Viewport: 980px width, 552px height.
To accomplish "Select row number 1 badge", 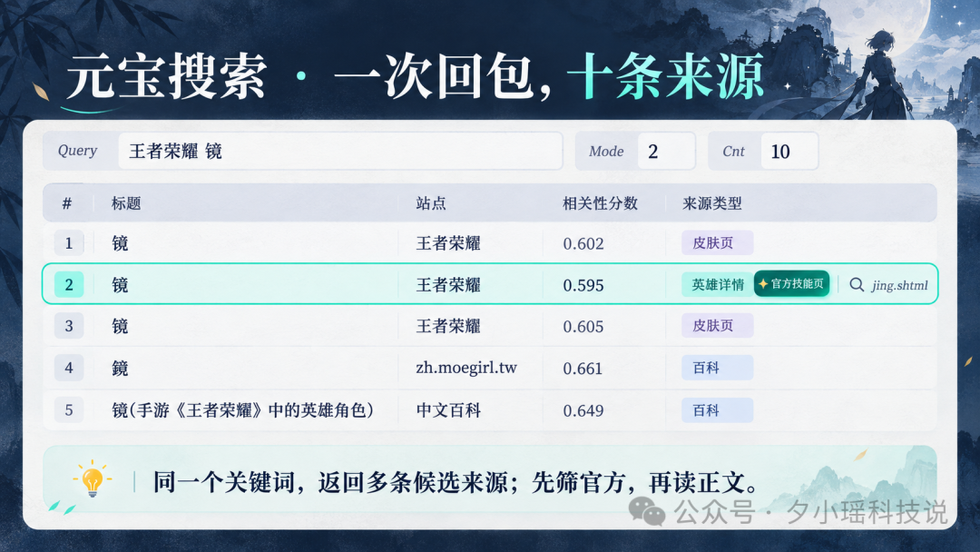I will (x=69, y=242).
